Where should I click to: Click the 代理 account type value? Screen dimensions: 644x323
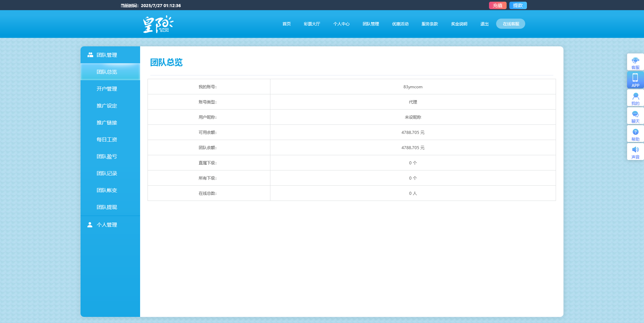point(413,102)
